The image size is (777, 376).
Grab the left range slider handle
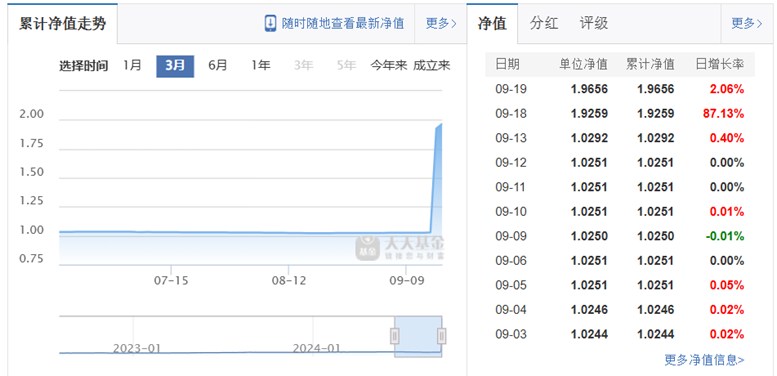(395, 336)
